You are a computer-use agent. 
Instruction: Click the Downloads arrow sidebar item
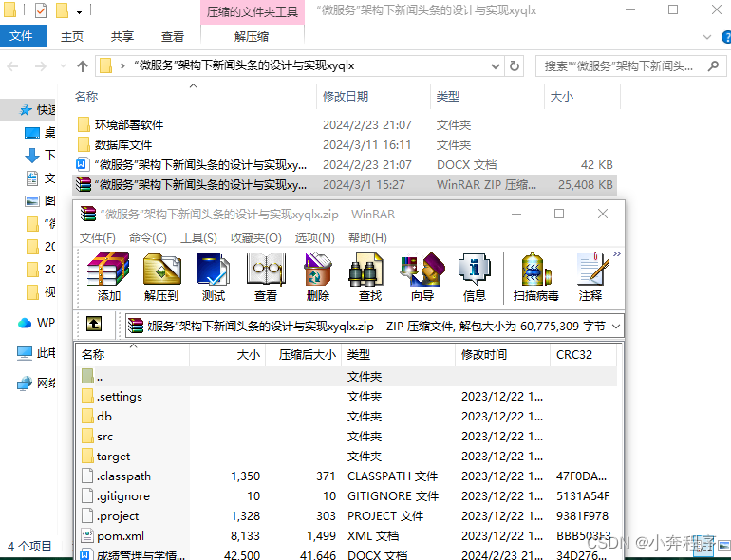[40, 156]
